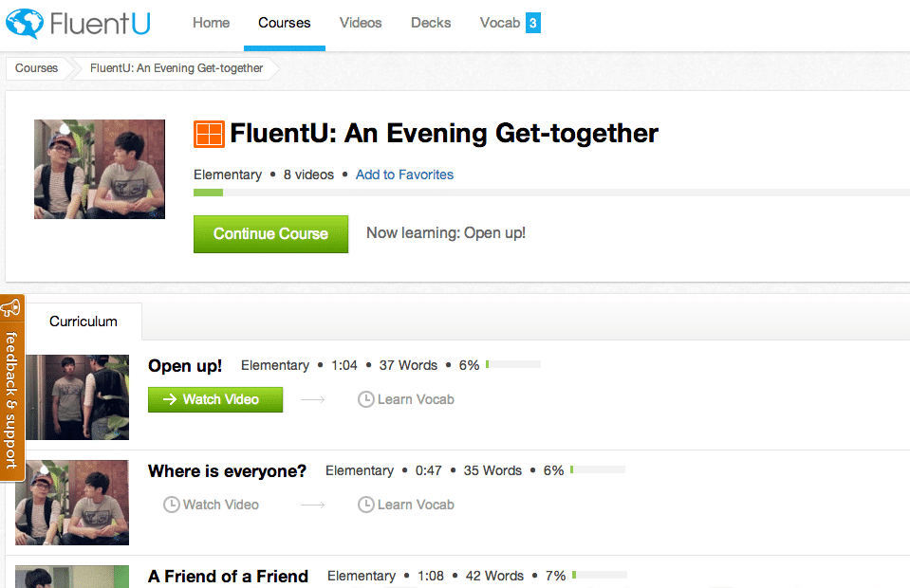The height and width of the screenshot is (588, 910).
Task: Open the Where is everyone? video thumbnail
Action: 72,502
